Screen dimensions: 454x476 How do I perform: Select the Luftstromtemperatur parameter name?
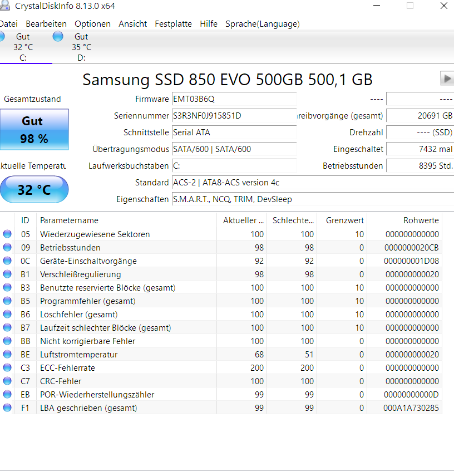[78, 355]
